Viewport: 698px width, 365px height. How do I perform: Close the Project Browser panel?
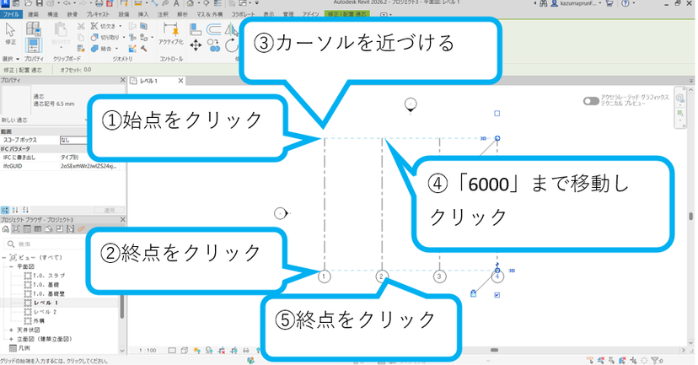pyautogui.click(x=123, y=219)
